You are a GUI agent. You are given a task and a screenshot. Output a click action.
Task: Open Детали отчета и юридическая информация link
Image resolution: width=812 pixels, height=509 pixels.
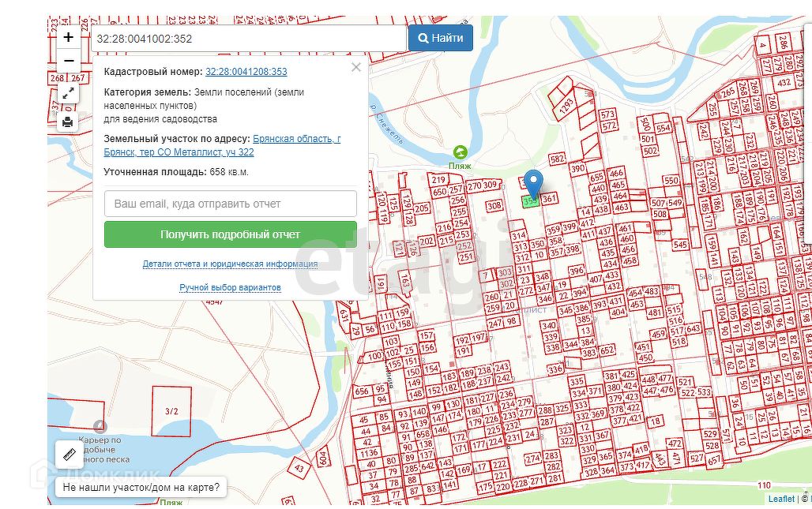coord(230,264)
